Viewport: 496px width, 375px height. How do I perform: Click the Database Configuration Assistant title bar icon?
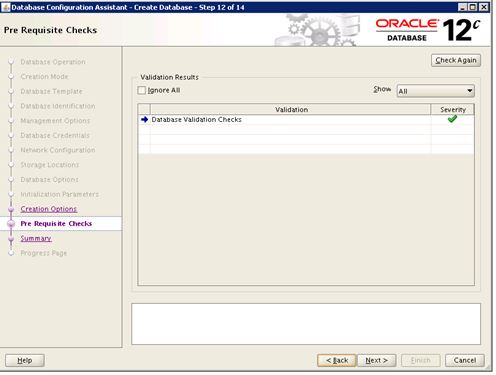(x=5, y=7)
